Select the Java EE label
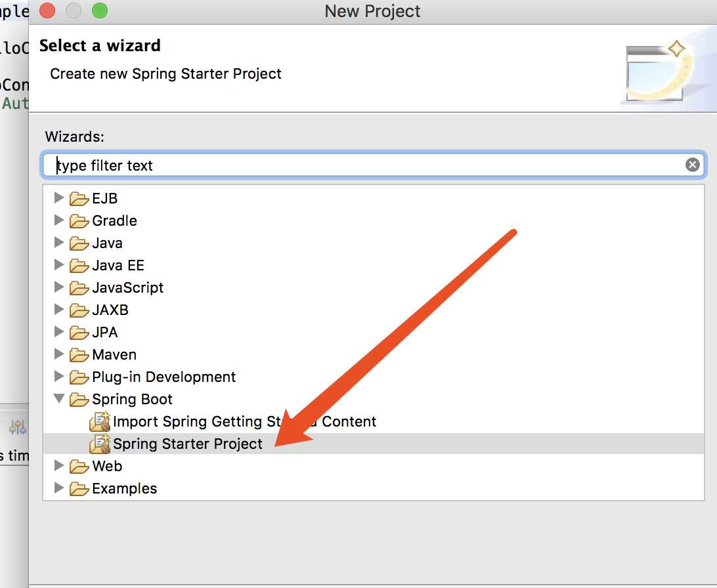The image size is (717, 588). coord(118,265)
